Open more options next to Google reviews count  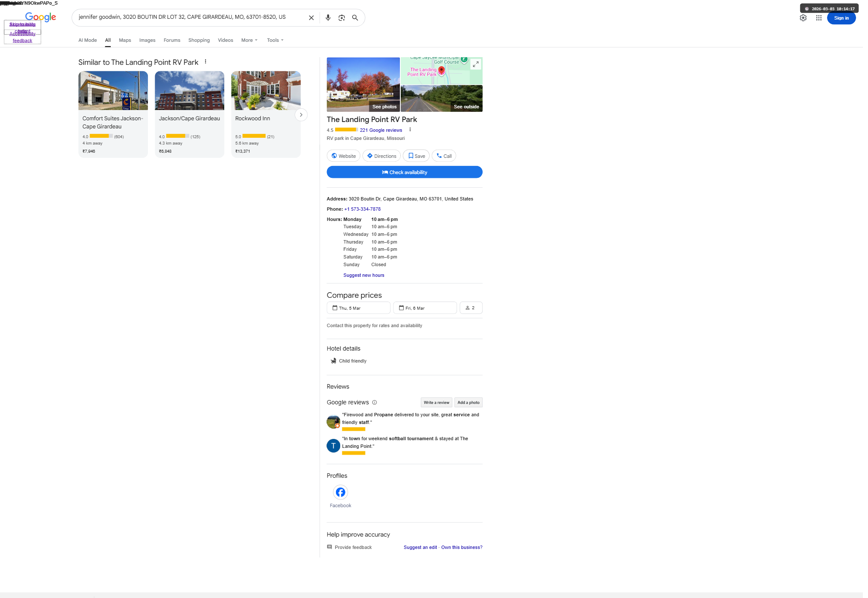(410, 130)
